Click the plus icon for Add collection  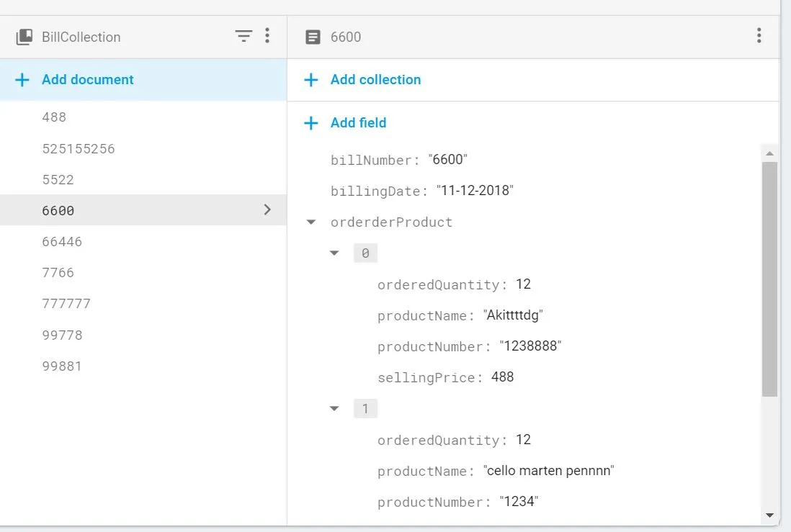point(311,80)
